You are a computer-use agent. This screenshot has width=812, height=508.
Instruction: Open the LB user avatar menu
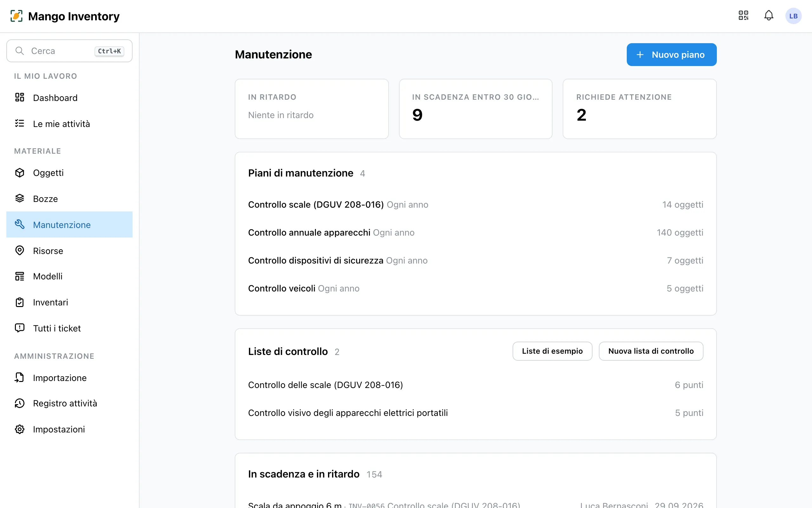tap(793, 16)
